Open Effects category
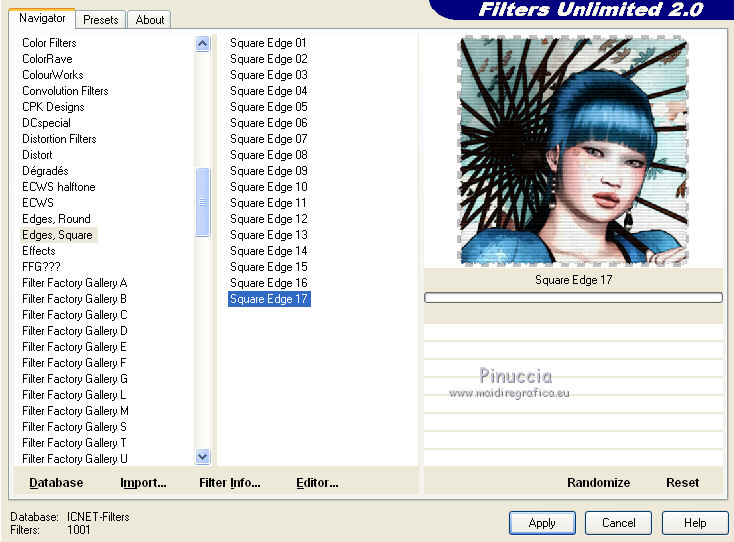 point(39,251)
